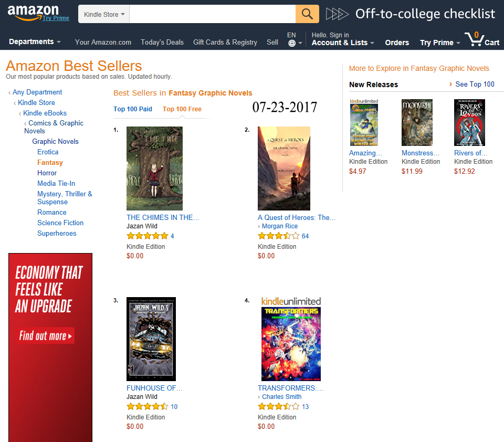
Task: Click the Find out more ad button
Action: point(45,335)
